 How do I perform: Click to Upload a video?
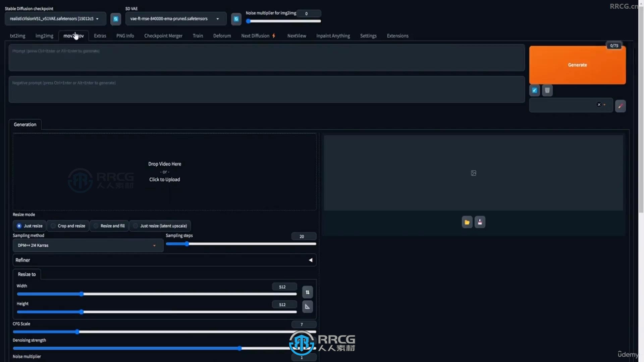tap(164, 180)
